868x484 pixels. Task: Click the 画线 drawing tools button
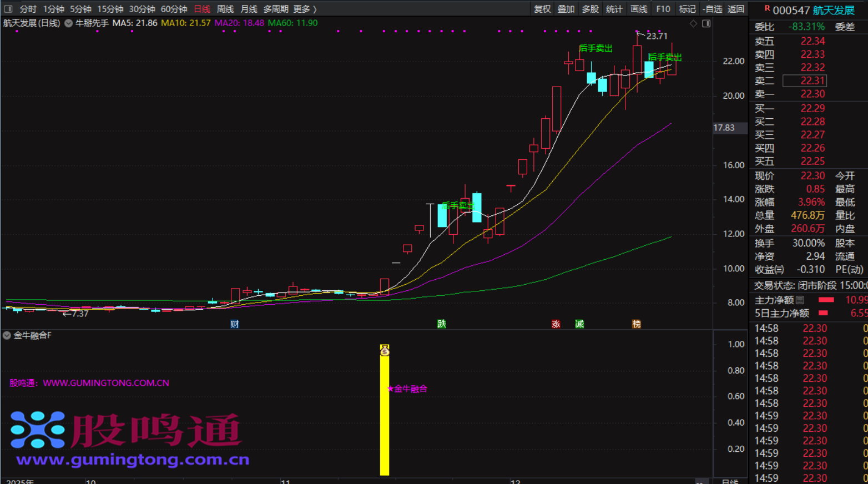[638, 9]
